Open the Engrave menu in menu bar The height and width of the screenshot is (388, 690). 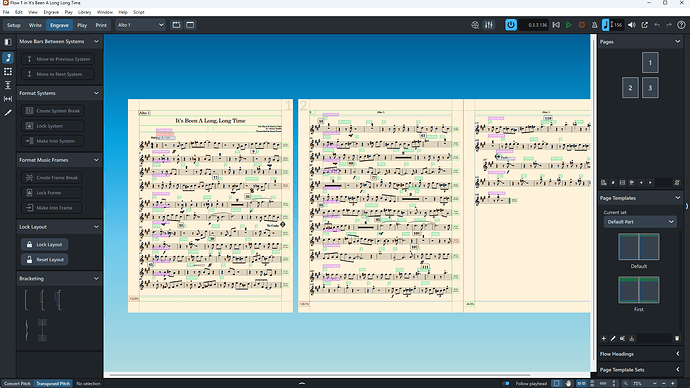[x=51, y=12]
